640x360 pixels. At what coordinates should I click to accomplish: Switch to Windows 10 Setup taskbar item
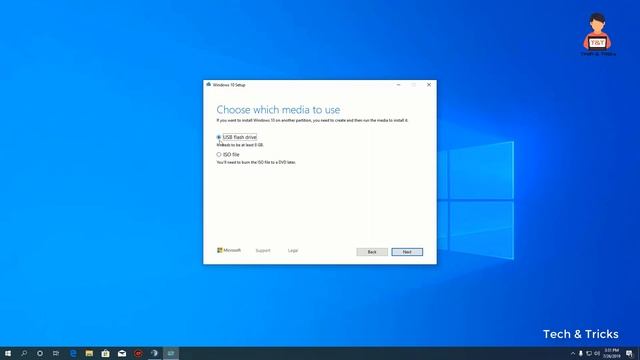(x=171, y=353)
